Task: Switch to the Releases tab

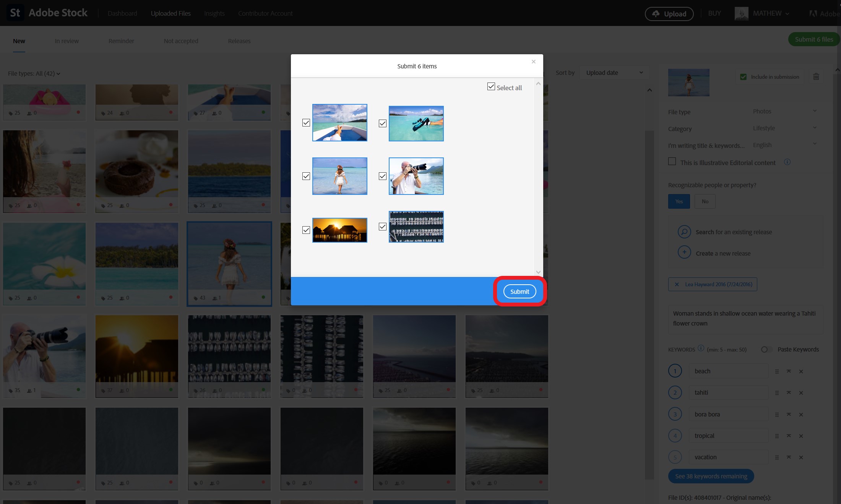Action: [x=239, y=41]
